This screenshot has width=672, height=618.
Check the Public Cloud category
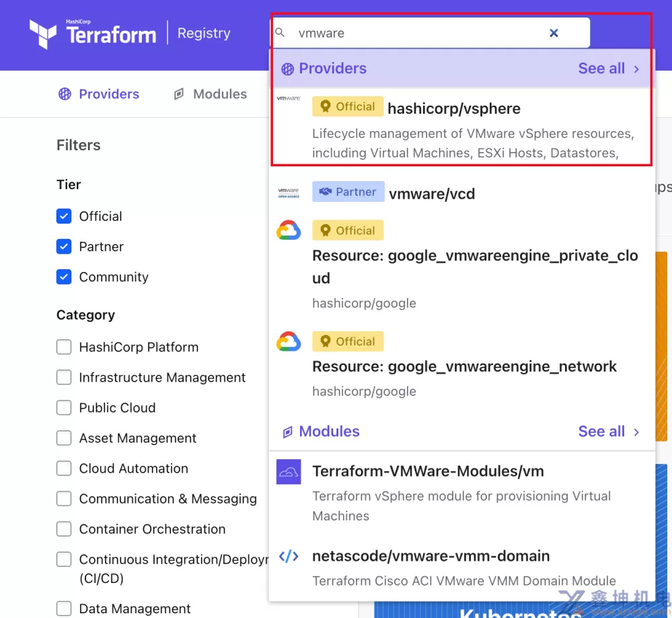[64, 407]
